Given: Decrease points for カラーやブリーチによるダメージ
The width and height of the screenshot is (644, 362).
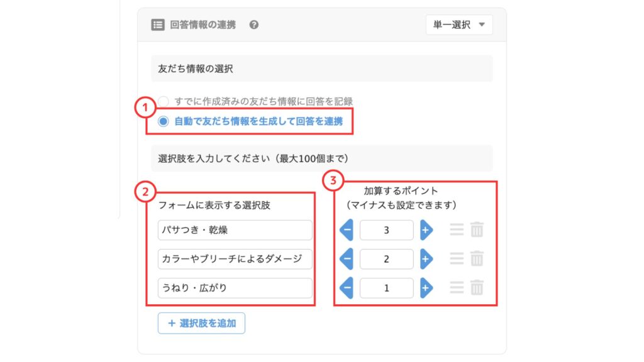Looking at the screenshot, I should pyautogui.click(x=347, y=259).
